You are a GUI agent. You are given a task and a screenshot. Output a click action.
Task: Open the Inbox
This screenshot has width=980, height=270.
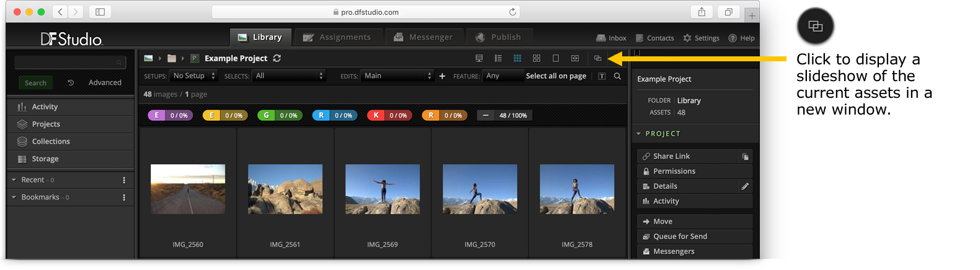[x=611, y=38]
